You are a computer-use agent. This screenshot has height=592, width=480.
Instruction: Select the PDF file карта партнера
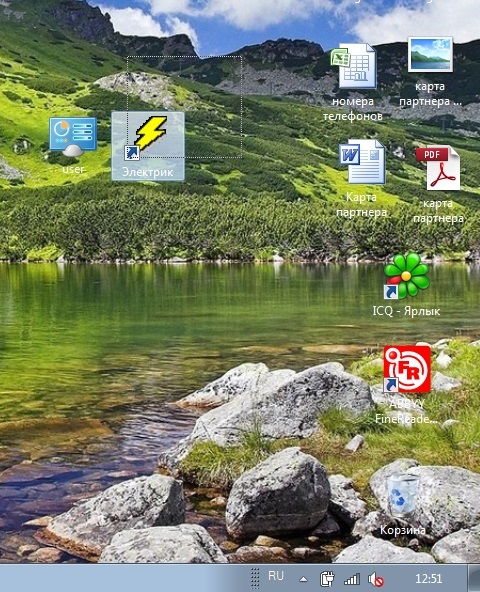coord(438,168)
